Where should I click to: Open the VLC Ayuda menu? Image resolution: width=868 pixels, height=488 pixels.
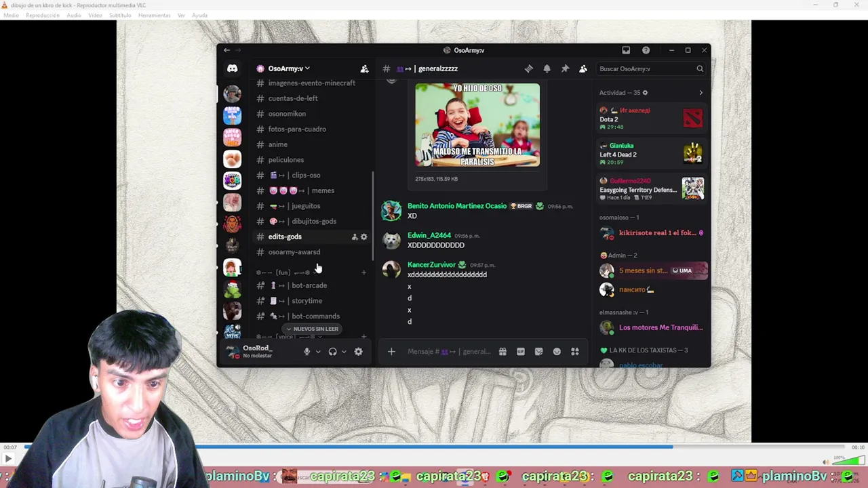point(199,15)
